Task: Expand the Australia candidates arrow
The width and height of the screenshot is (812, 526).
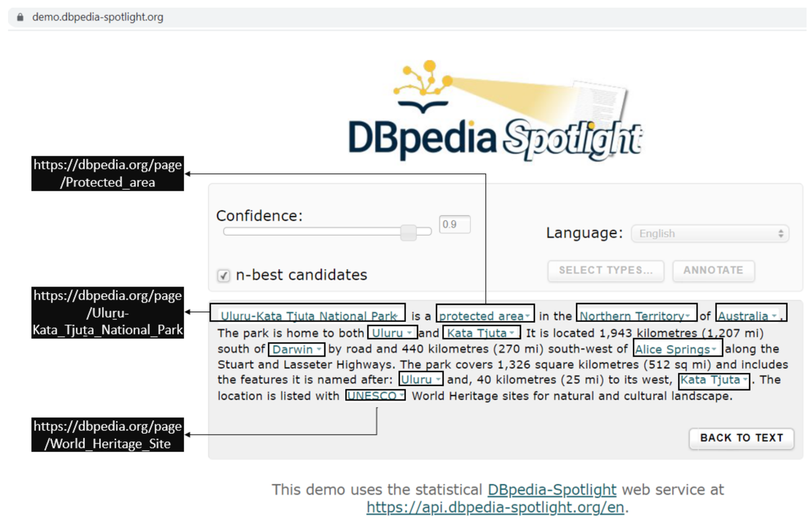Action: 774,316
